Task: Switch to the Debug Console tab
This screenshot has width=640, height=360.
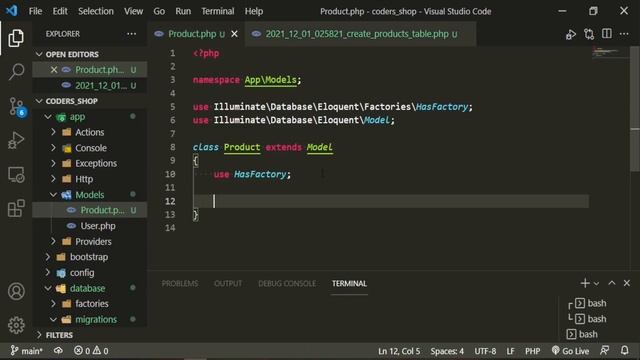Action: click(287, 283)
